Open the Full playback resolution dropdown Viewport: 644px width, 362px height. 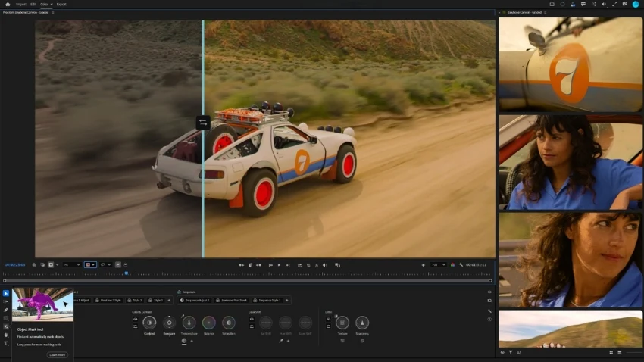pyautogui.click(x=438, y=265)
